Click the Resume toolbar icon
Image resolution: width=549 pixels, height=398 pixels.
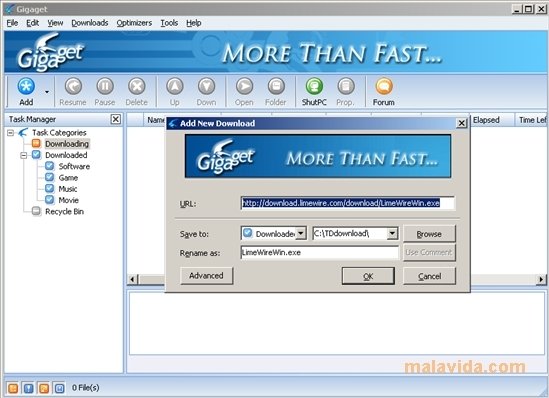click(73, 86)
